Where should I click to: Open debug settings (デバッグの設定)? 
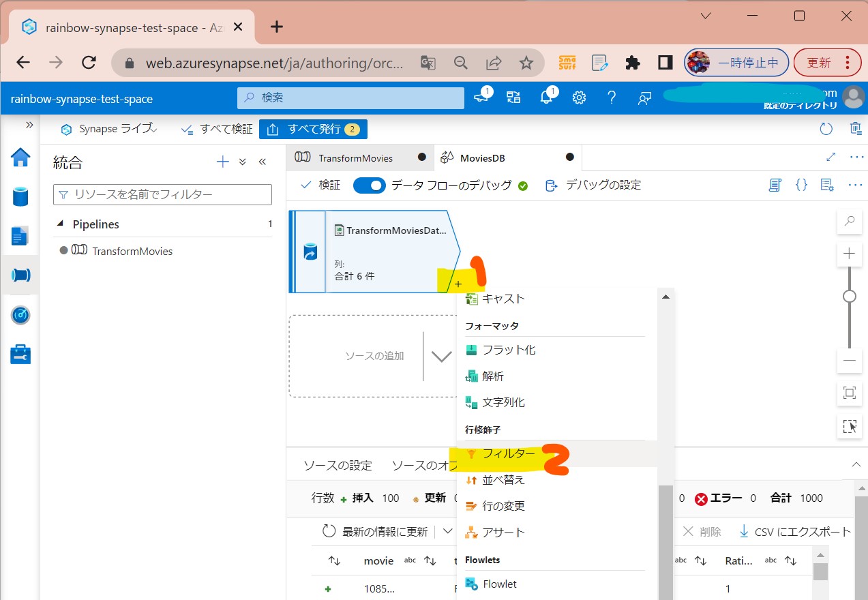(x=593, y=185)
